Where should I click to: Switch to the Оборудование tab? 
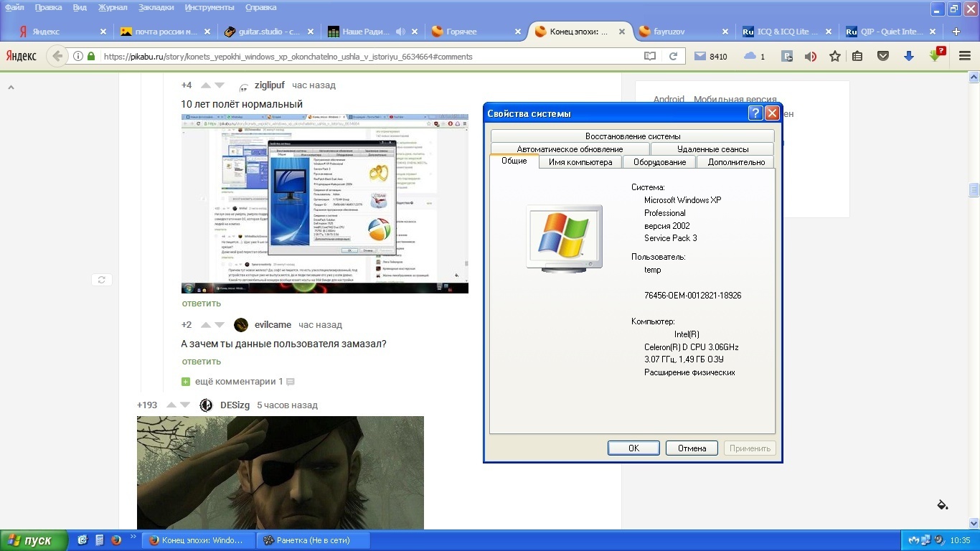(659, 162)
